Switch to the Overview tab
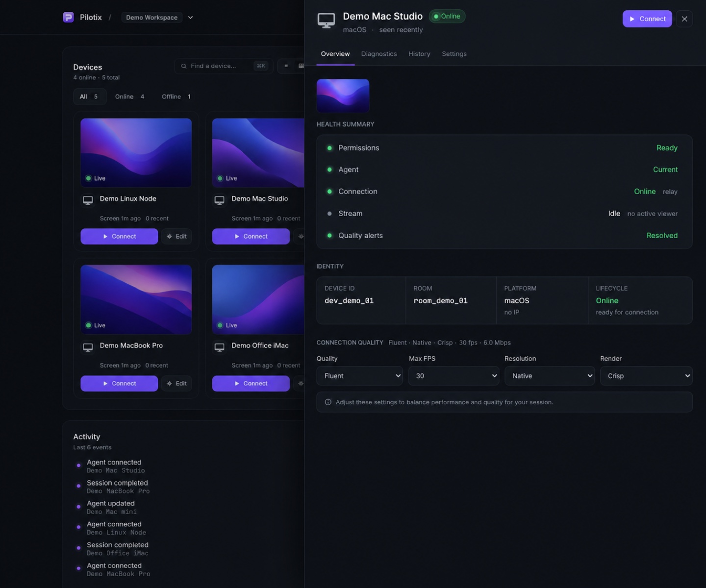706x588 pixels. pos(335,54)
